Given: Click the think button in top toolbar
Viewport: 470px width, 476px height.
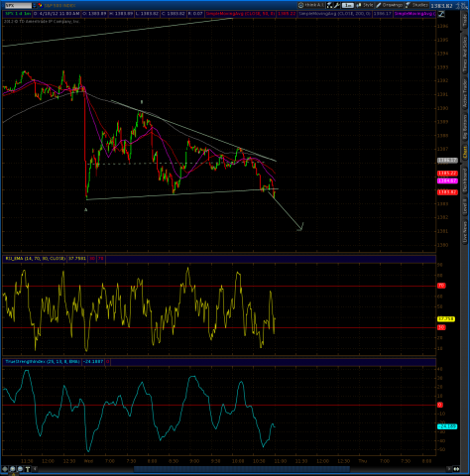Looking at the screenshot, I should click(311, 5).
